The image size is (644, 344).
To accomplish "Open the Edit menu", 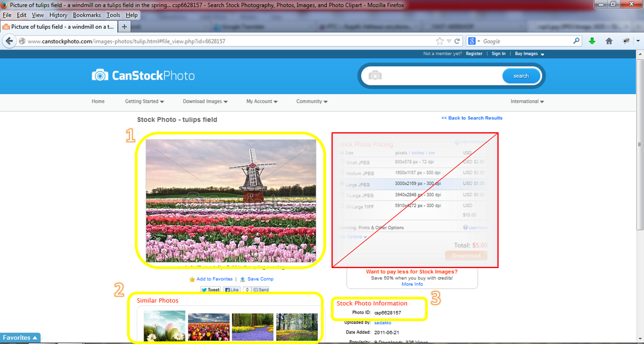I will (x=21, y=15).
